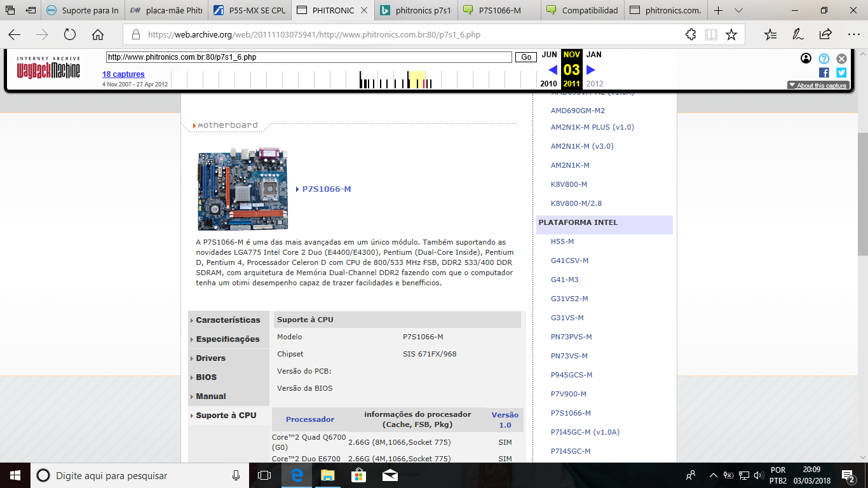Close the PHITRONIC tab
This screenshot has height=488, width=868.
point(363,11)
